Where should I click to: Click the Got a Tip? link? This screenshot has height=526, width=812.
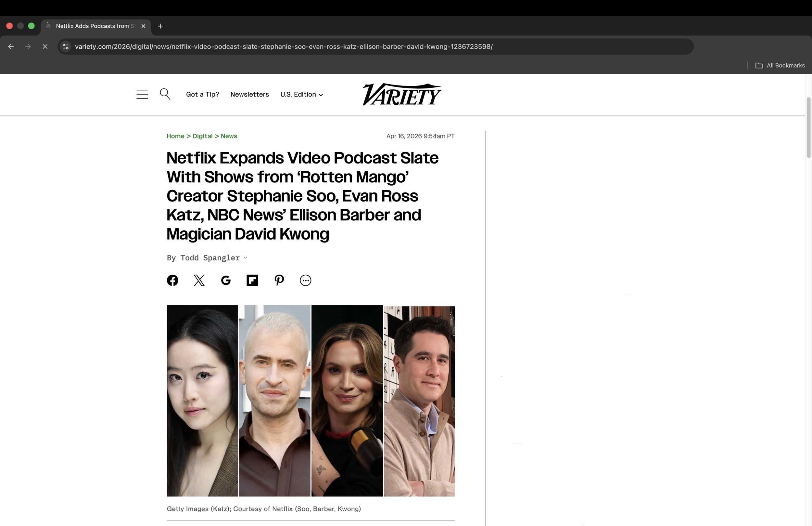coord(203,95)
